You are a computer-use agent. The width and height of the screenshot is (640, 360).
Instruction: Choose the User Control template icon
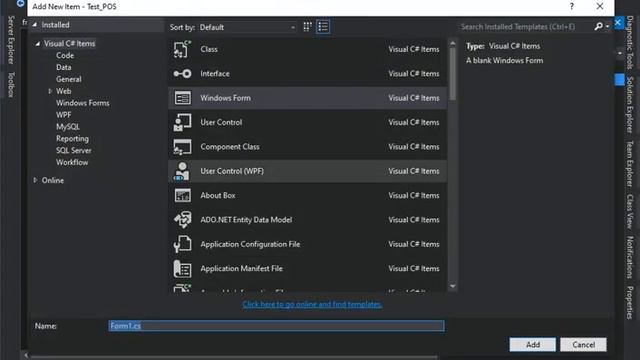(182, 122)
